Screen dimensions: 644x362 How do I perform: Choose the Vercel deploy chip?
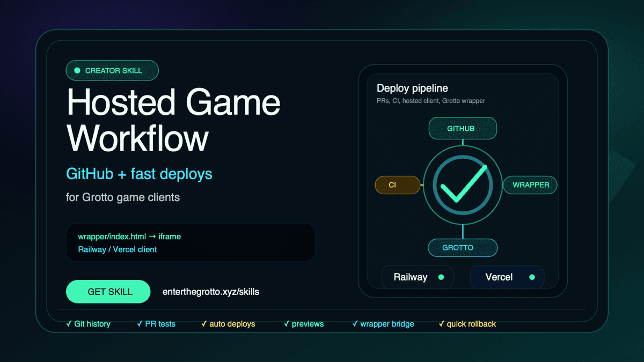[507, 277]
